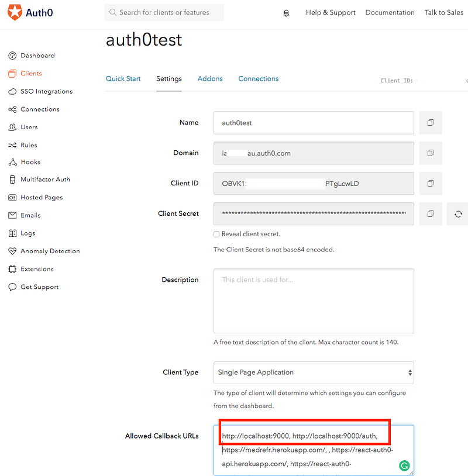Go to Dashboard in sidebar
The image size is (468, 476).
click(37, 56)
